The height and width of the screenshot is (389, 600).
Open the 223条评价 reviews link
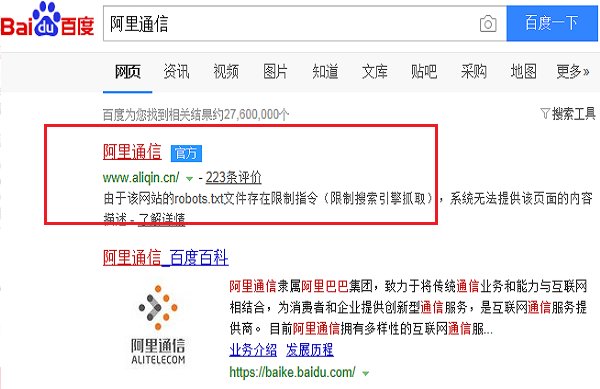(233, 177)
